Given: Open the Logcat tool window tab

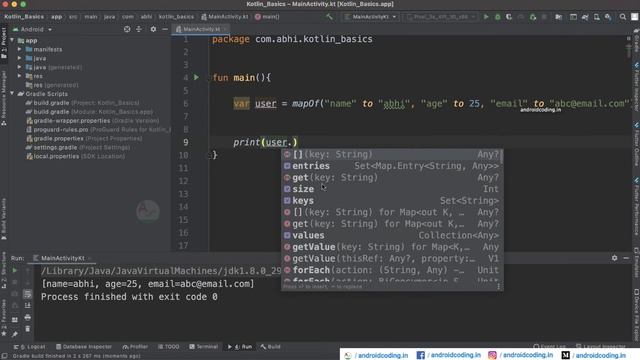Looking at the screenshot, I should pyautogui.click(x=29, y=347).
